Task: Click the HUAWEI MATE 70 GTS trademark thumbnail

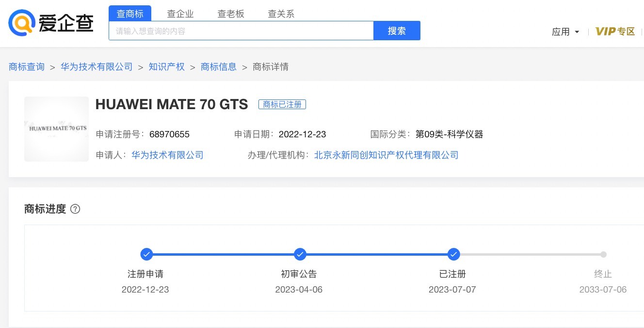Action: (57, 129)
